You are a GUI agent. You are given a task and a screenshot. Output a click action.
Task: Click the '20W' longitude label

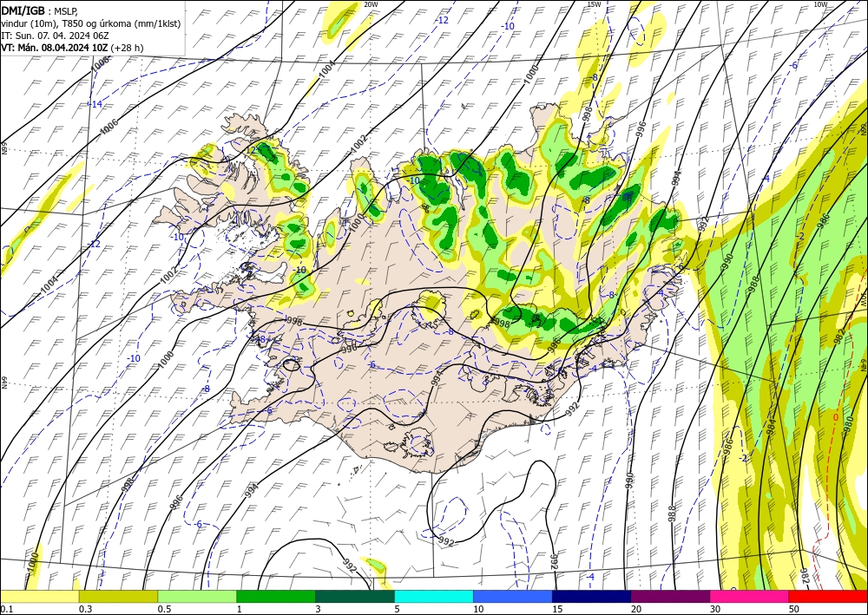(372, 4)
